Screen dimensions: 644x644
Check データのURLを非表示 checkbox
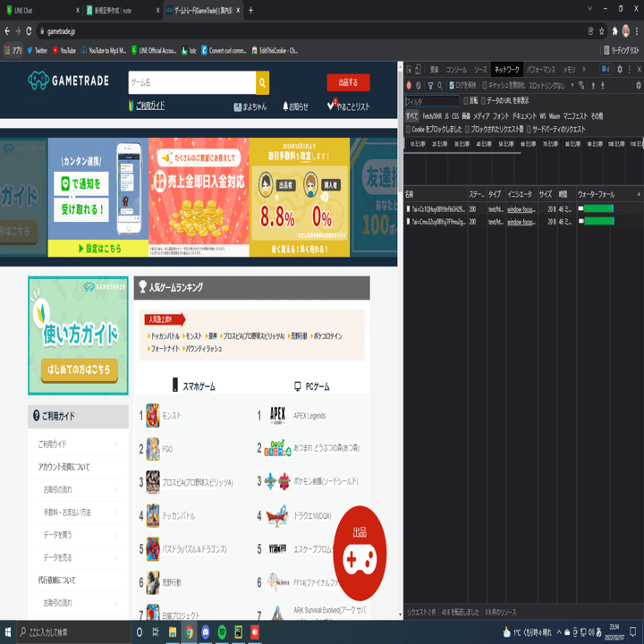tap(483, 100)
